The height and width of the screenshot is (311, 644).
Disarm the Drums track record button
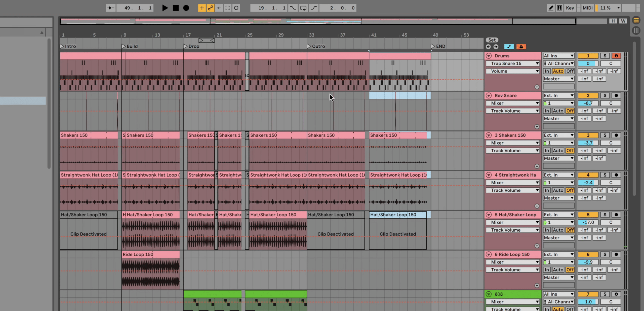pos(616,56)
